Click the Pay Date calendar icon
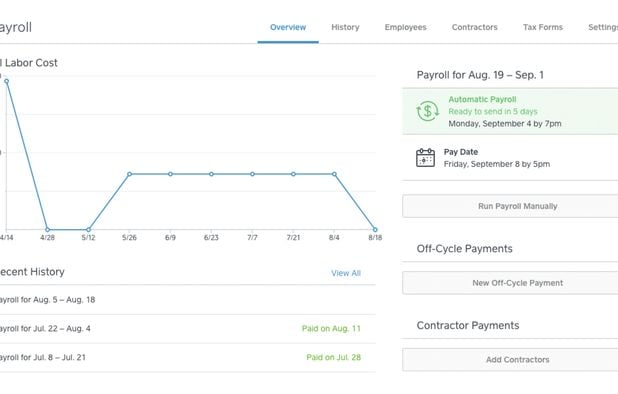This screenshot has height=394, width=618. (425, 158)
